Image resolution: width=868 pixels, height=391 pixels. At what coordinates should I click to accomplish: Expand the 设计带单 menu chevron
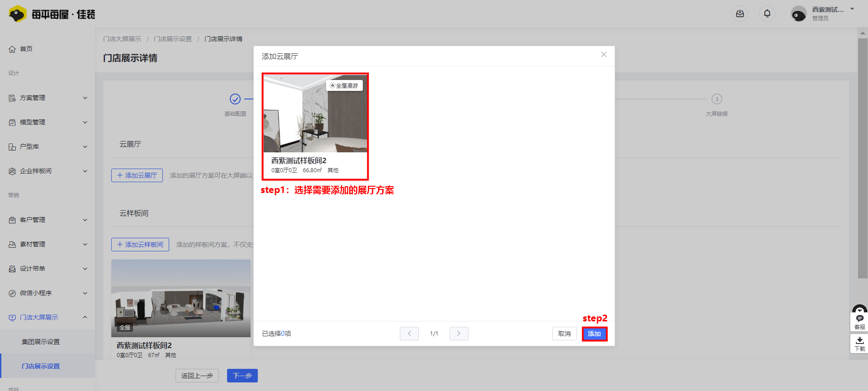pyautogui.click(x=85, y=269)
